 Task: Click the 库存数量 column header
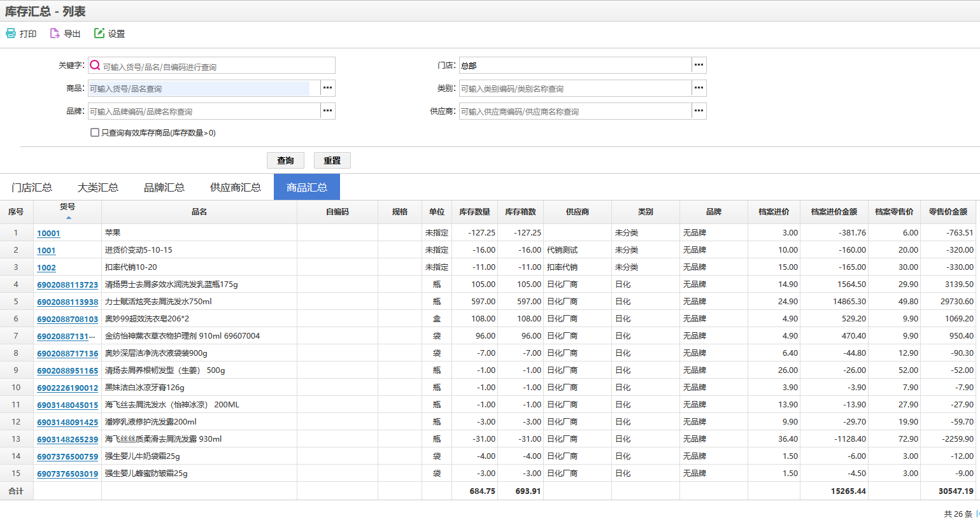474,212
